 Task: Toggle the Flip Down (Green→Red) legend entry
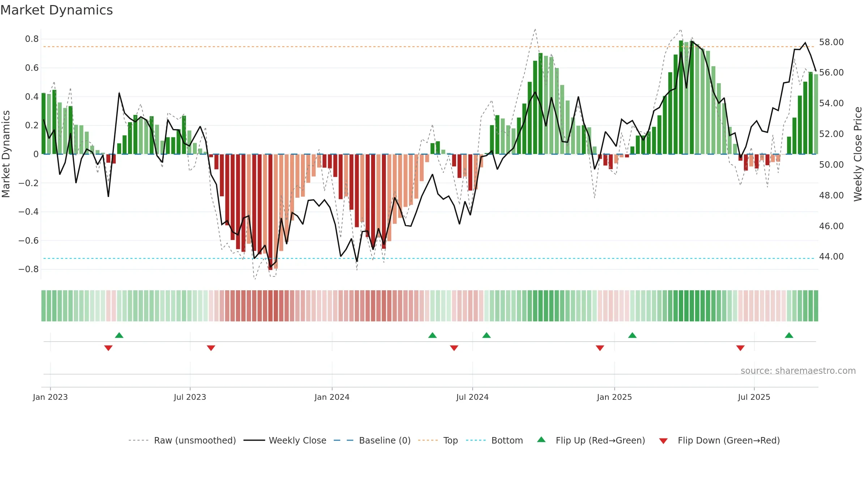pos(719,441)
